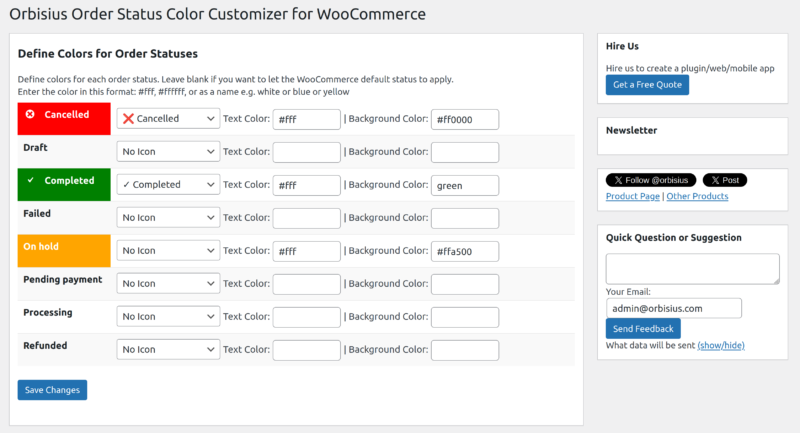Open the Other Products link
The width and height of the screenshot is (800, 433).
[x=697, y=196]
